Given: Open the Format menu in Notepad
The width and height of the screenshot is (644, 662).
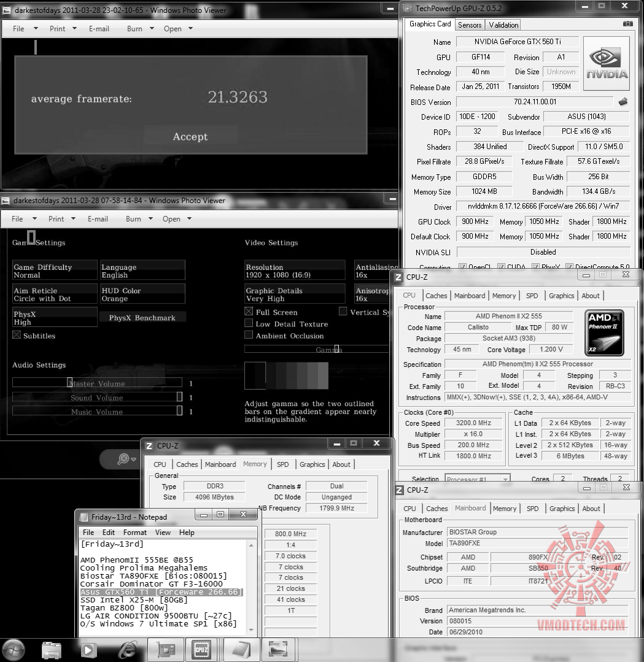Looking at the screenshot, I should pos(135,533).
